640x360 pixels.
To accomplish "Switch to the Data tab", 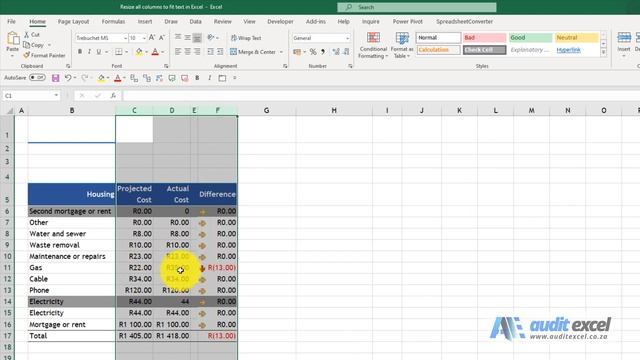I will tap(196, 22).
